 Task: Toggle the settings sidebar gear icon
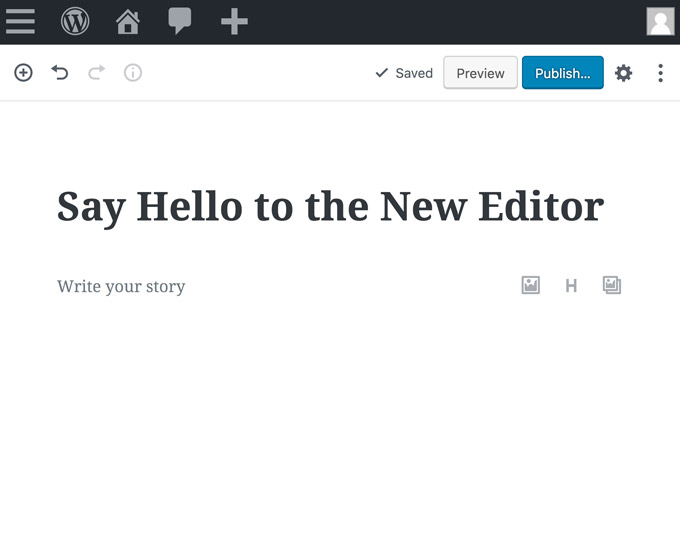[x=623, y=73]
